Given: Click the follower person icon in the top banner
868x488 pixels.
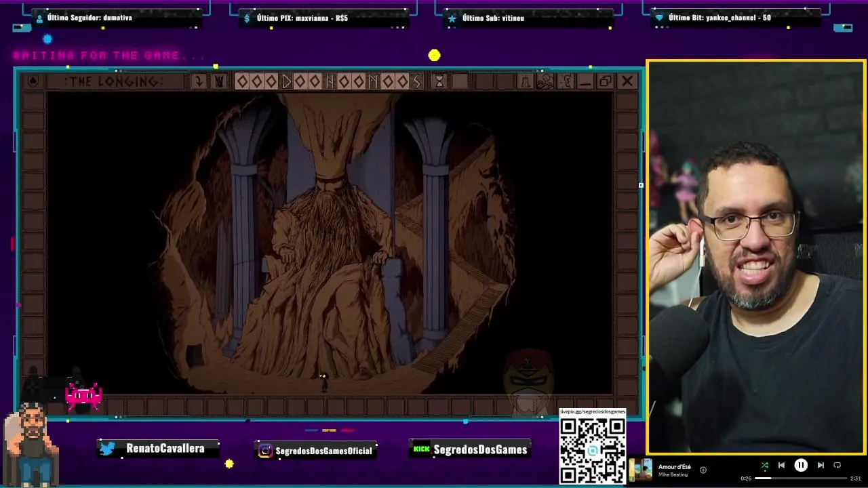Looking at the screenshot, I should click(x=39, y=18).
